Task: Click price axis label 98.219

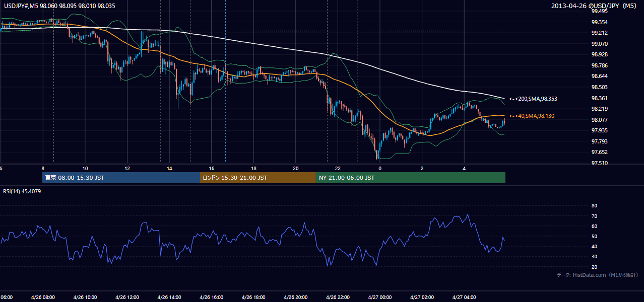Action: [x=599, y=109]
